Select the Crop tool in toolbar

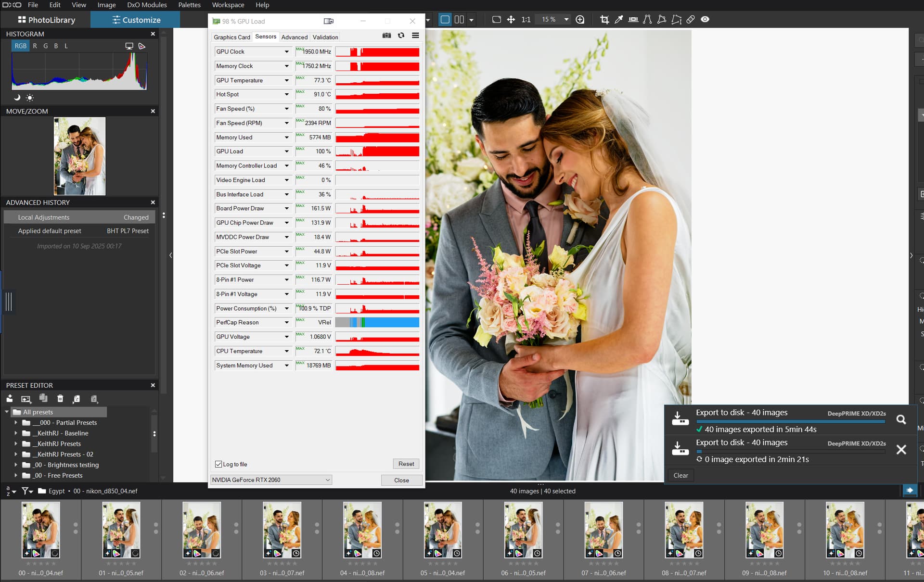coord(604,20)
